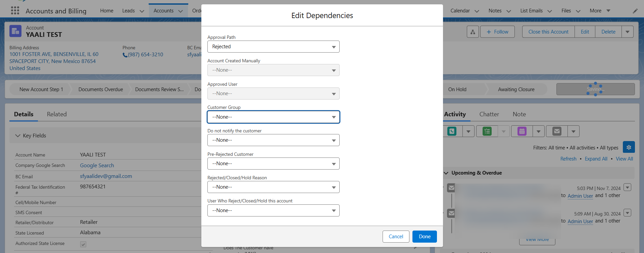The height and width of the screenshot is (253, 644).
Task: Click the New Event calendar icon
Action: click(x=522, y=131)
